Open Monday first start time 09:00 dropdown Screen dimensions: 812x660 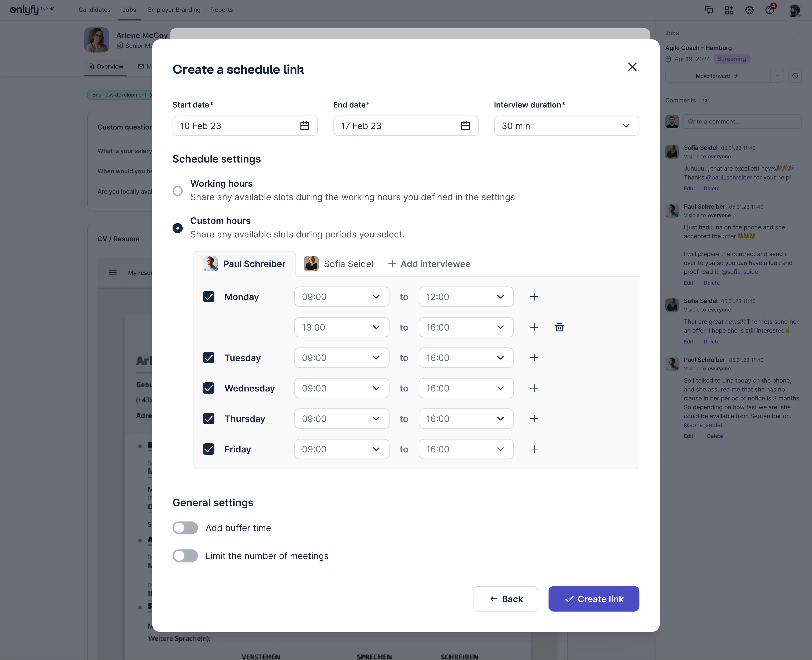[342, 297]
